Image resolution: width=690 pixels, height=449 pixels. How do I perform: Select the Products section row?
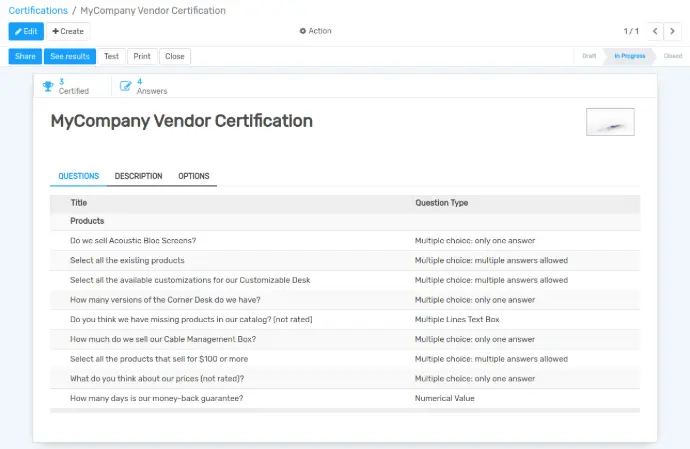345,221
